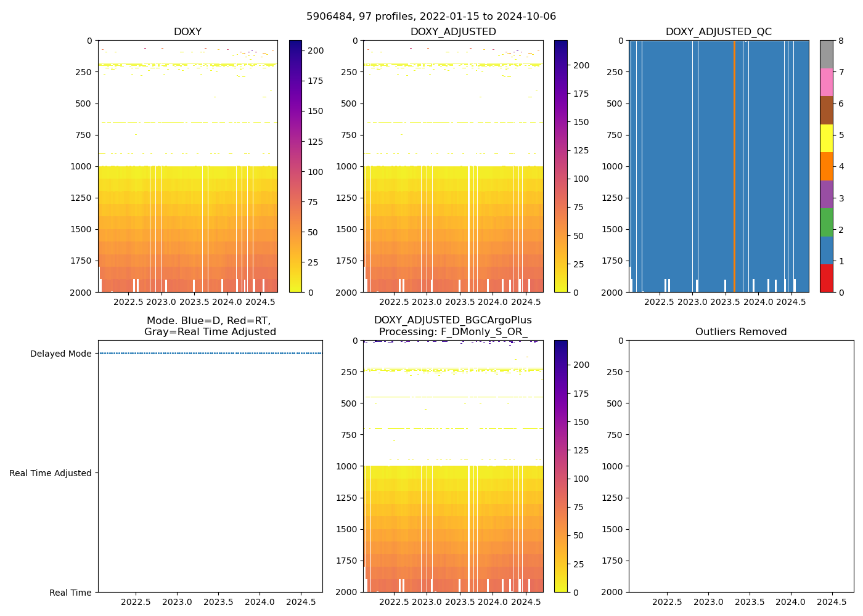Select the Outliers Removed plot title
This screenshot has height=616, width=863.
coord(741,332)
